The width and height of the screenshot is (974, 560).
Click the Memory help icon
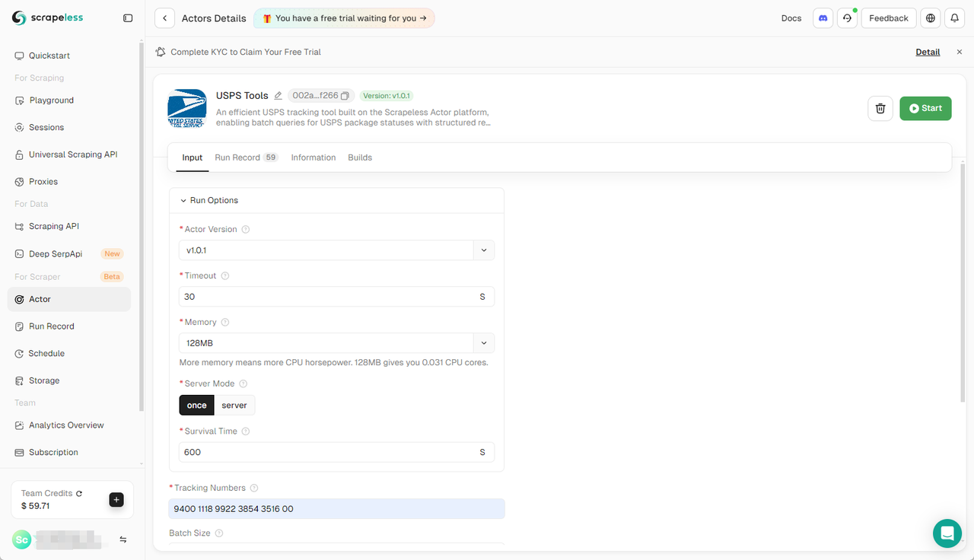(225, 323)
